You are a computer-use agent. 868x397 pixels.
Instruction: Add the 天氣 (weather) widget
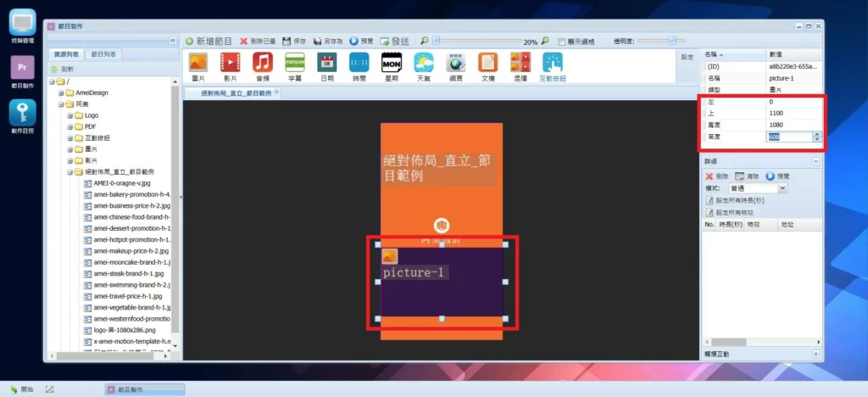424,63
